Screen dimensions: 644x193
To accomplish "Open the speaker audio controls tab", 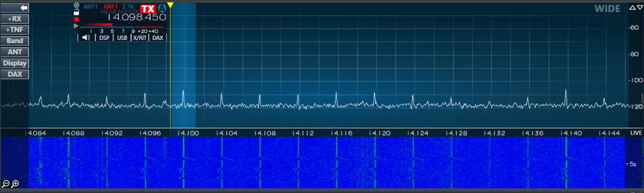I will point(86,38).
